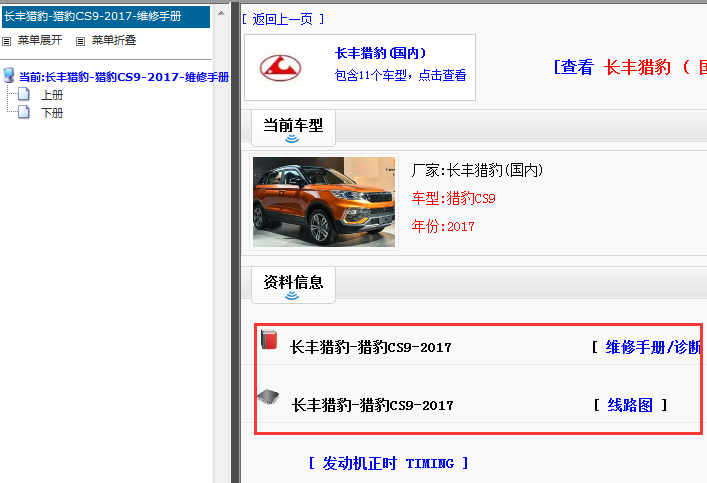The width and height of the screenshot is (707, 483).
Task: Click the red 长丰猎豹 brand logo
Action: pos(280,68)
